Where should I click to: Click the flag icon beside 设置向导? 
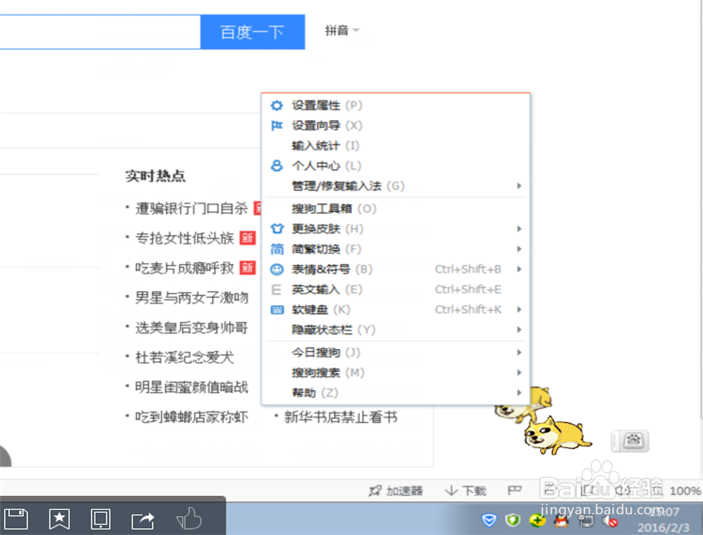coord(277,126)
